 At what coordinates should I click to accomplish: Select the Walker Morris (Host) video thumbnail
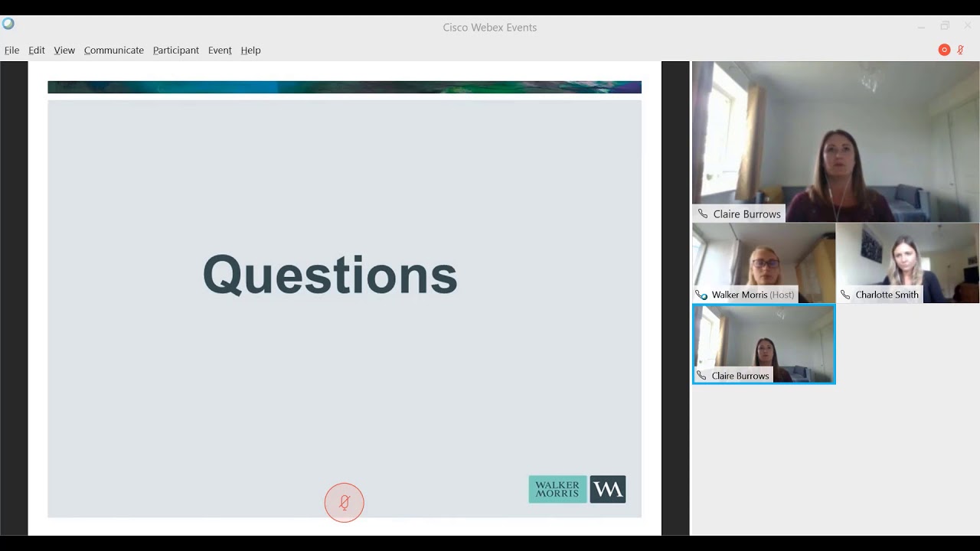pyautogui.click(x=763, y=263)
